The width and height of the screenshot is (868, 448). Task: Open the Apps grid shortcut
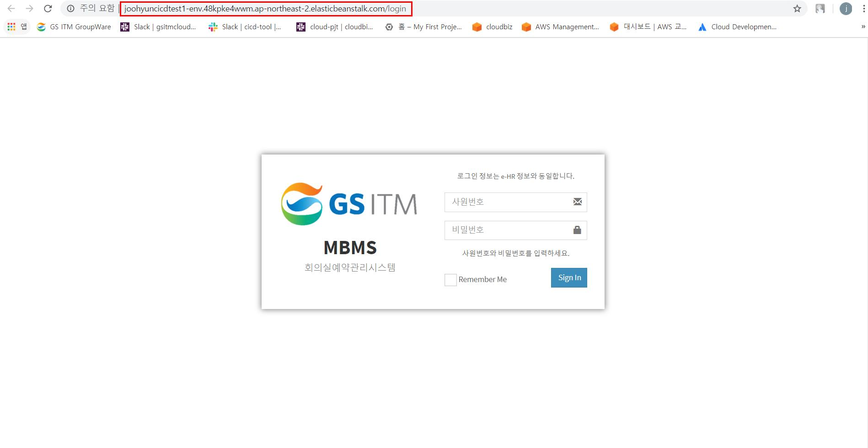(x=17, y=27)
